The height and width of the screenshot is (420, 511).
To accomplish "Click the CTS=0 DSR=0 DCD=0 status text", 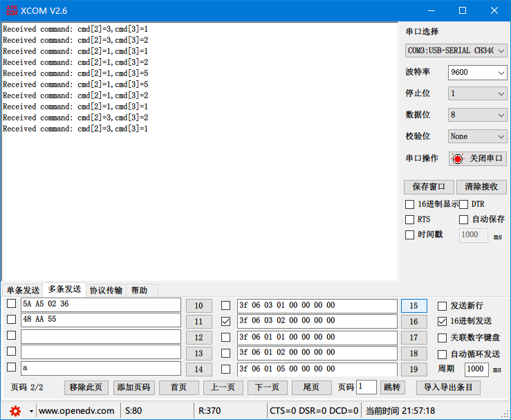I will [314, 411].
